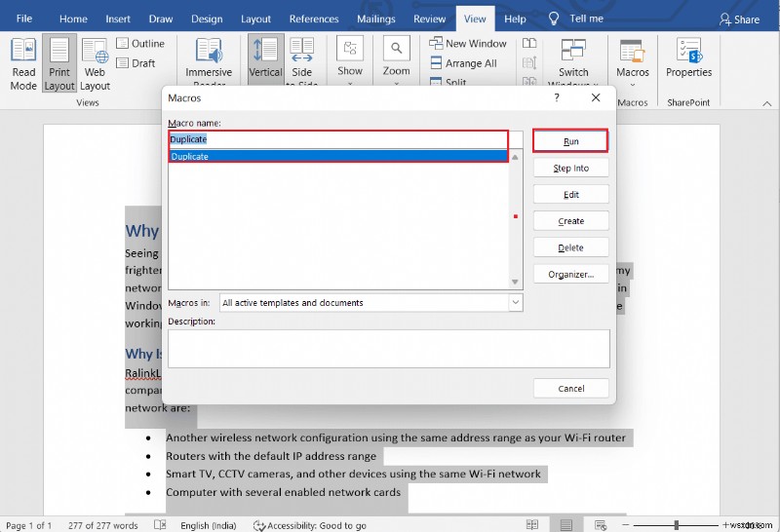Click the Create macro button
Image resolution: width=780 pixels, height=532 pixels.
(x=570, y=221)
